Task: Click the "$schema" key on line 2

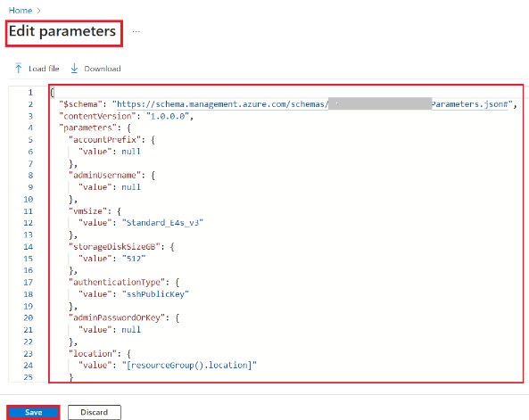Action: 80,104
